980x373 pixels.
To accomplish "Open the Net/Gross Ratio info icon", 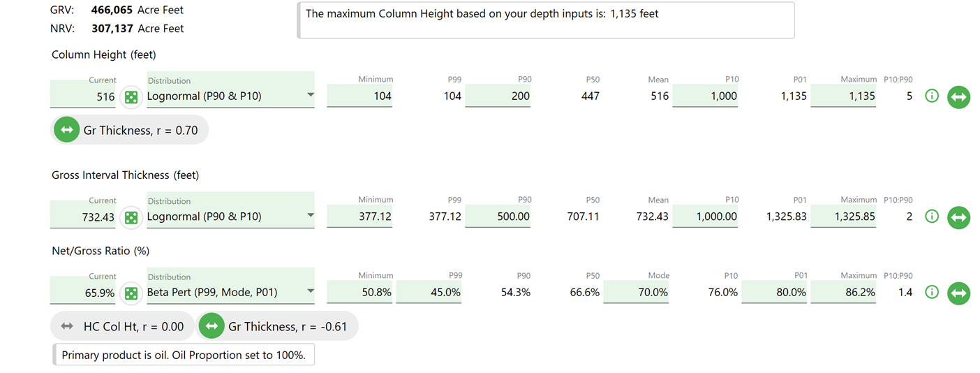I will tap(931, 293).
